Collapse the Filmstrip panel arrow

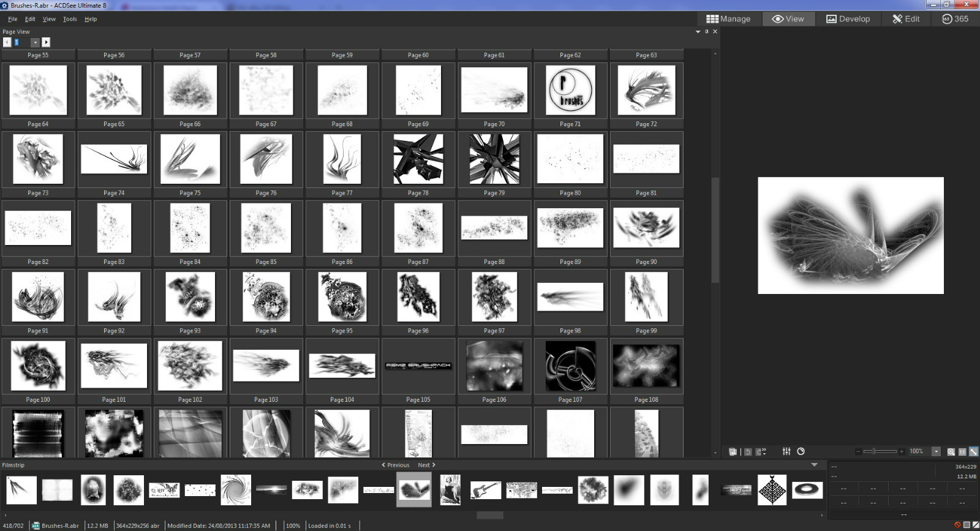point(815,465)
